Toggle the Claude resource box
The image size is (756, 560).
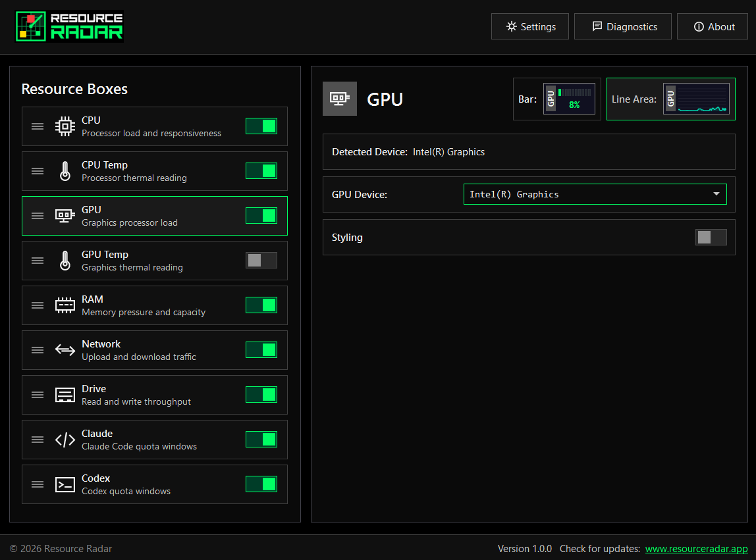click(261, 440)
